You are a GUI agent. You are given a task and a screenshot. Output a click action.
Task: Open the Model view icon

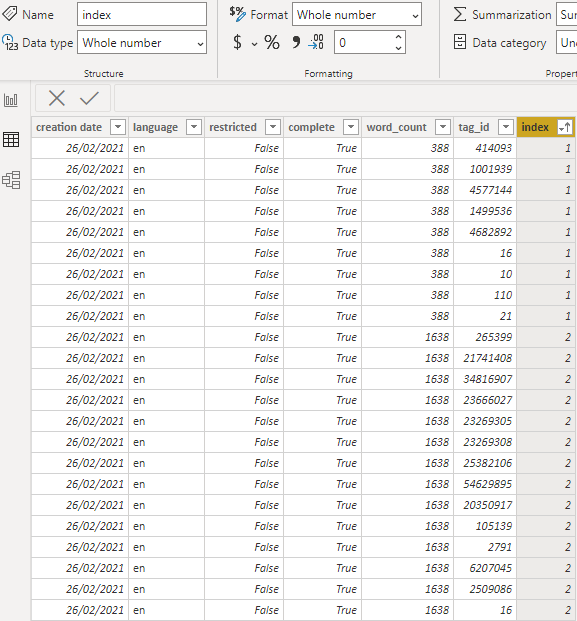coord(11,180)
